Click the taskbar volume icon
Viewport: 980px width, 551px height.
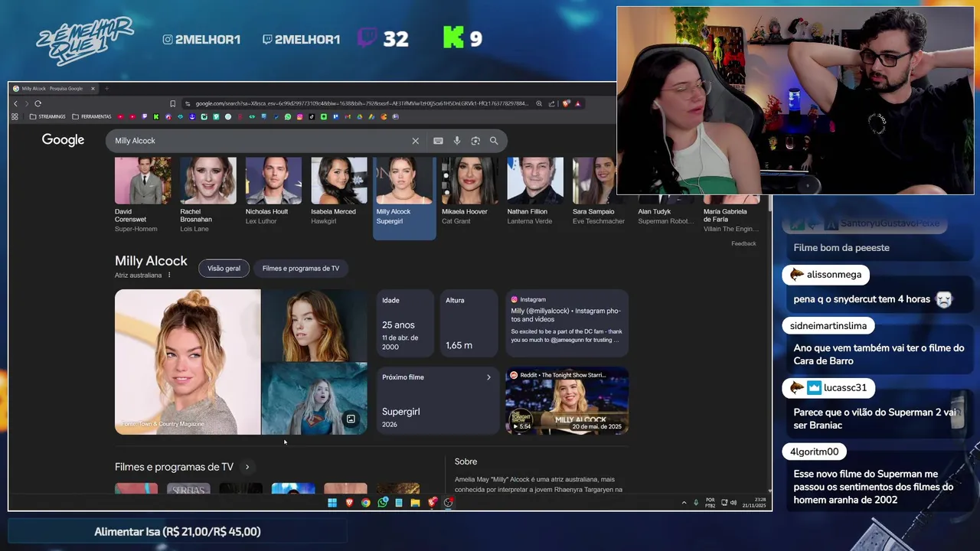tap(733, 503)
